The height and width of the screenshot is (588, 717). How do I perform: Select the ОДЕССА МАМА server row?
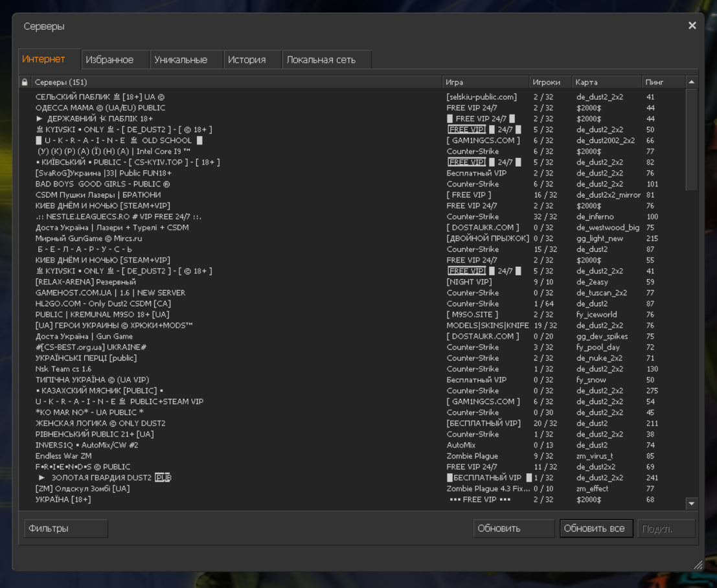point(100,107)
